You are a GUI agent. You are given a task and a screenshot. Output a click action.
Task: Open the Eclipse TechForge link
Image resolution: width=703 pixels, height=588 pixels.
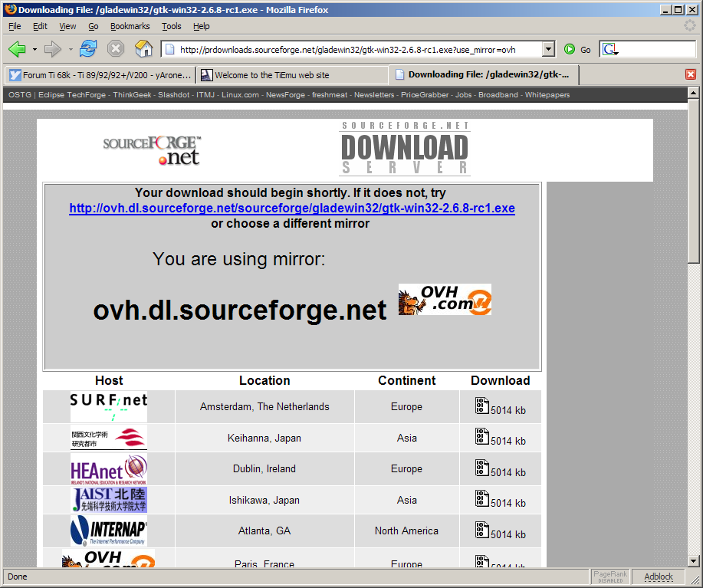[72, 94]
